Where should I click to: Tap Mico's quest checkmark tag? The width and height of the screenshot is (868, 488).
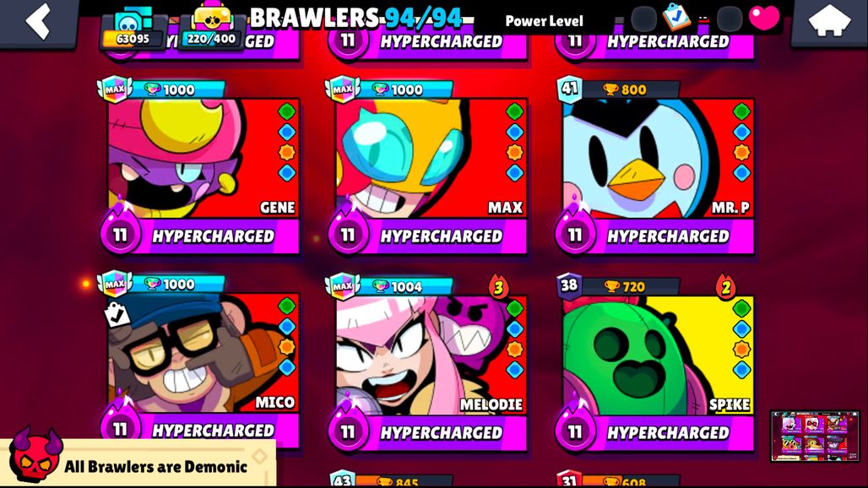117,316
